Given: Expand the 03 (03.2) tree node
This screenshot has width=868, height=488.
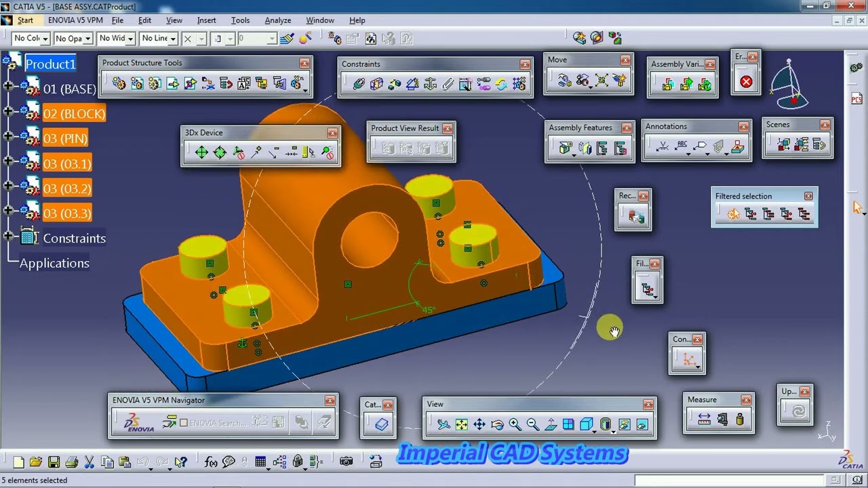Looking at the screenshot, I should pyautogui.click(x=8, y=186).
